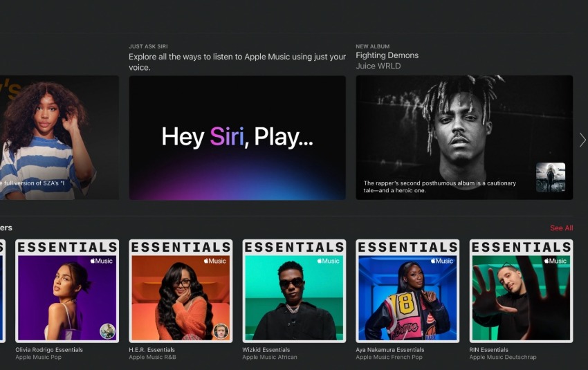
Task: Click the NEW ALBUM label
Action: pyautogui.click(x=373, y=46)
